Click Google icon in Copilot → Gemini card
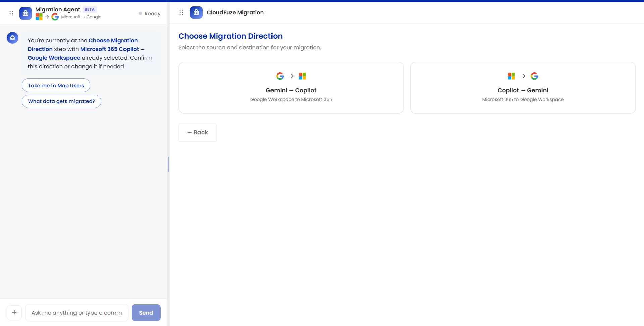 pos(534,76)
